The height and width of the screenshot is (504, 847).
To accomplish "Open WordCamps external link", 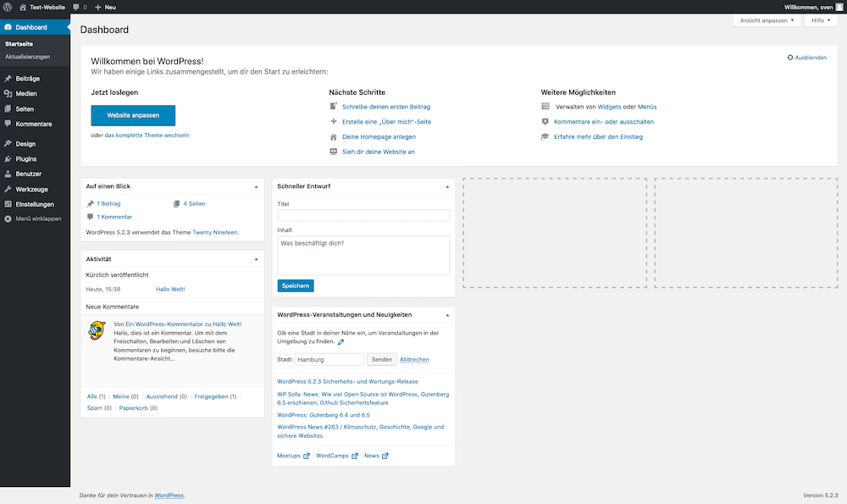I will pyautogui.click(x=337, y=456).
